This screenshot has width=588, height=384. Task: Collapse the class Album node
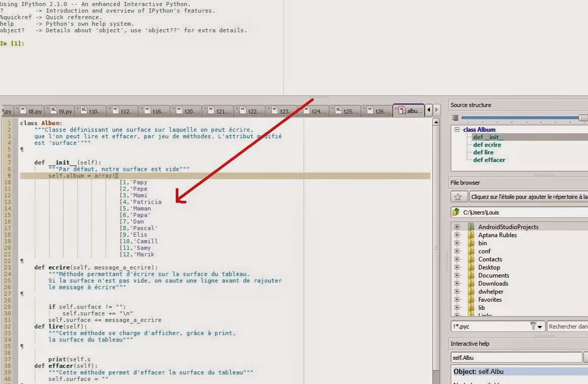point(457,129)
